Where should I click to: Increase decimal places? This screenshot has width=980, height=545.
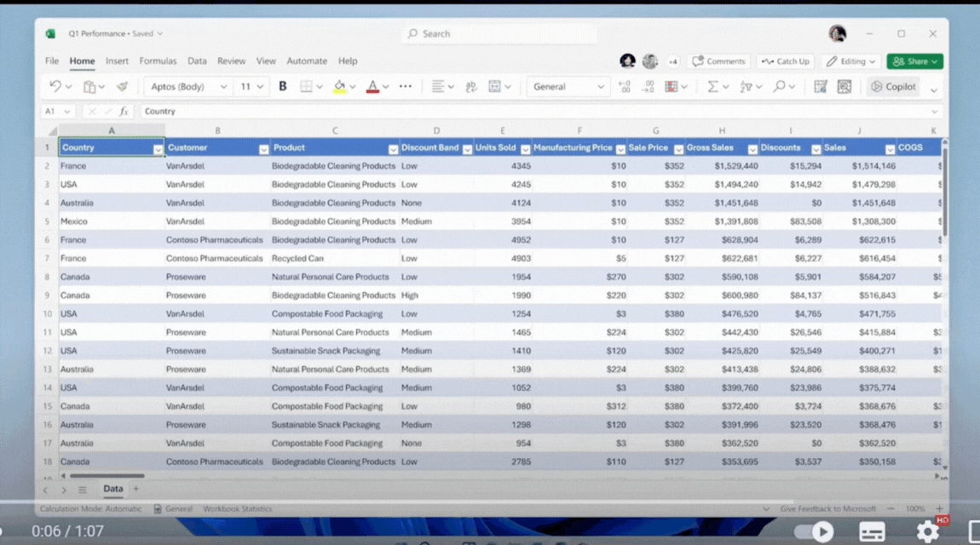[x=623, y=87]
